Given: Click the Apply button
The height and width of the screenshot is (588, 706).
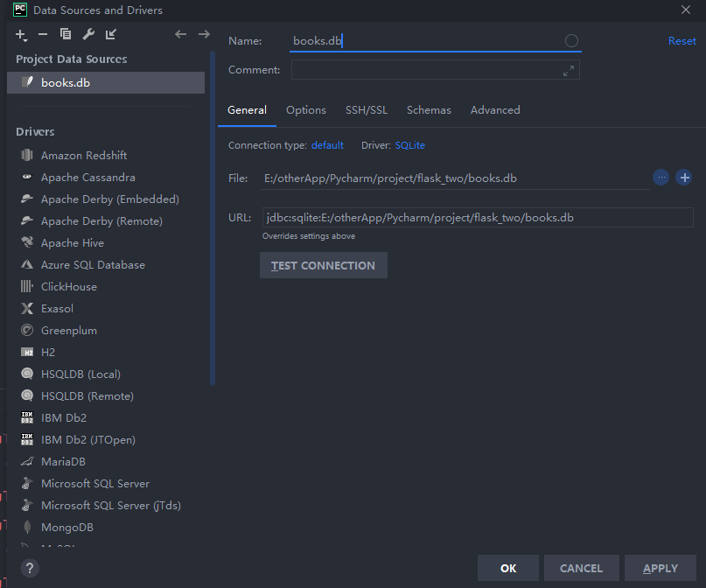Looking at the screenshot, I should [661, 568].
